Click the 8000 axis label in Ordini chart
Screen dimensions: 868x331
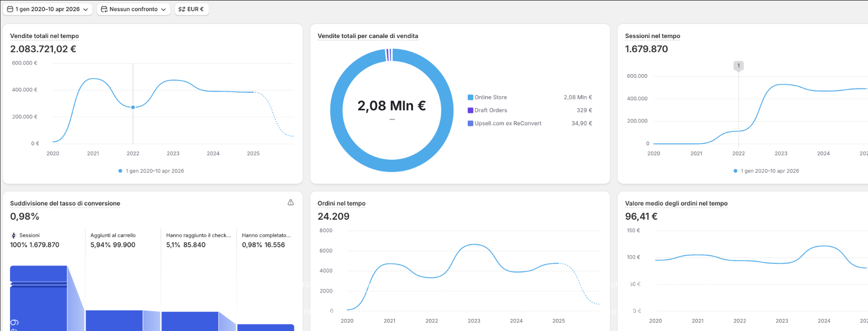coord(326,230)
